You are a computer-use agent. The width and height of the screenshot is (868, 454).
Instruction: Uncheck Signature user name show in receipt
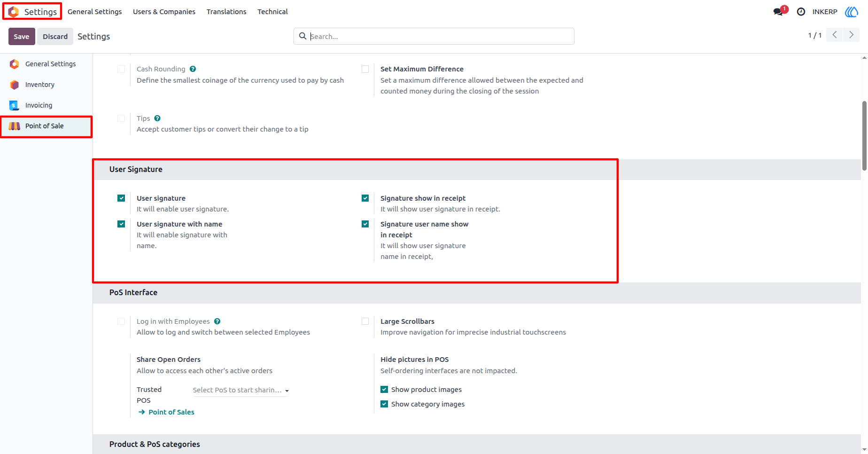click(x=365, y=224)
